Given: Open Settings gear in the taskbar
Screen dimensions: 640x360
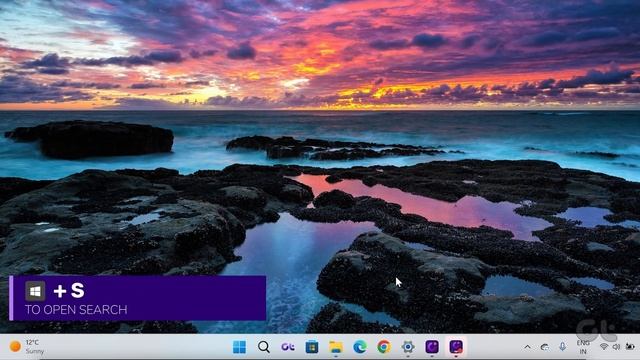Looking at the screenshot, I should coord(408,347).
